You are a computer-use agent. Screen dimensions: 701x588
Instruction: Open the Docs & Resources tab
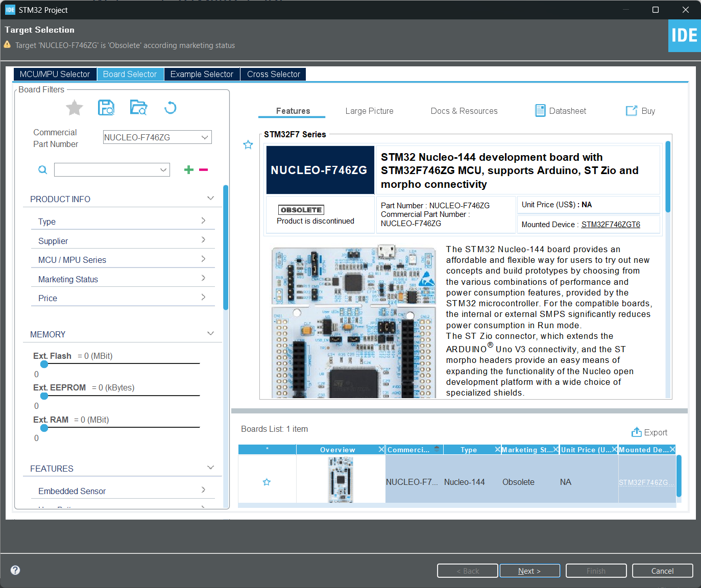tap(464, 111)
